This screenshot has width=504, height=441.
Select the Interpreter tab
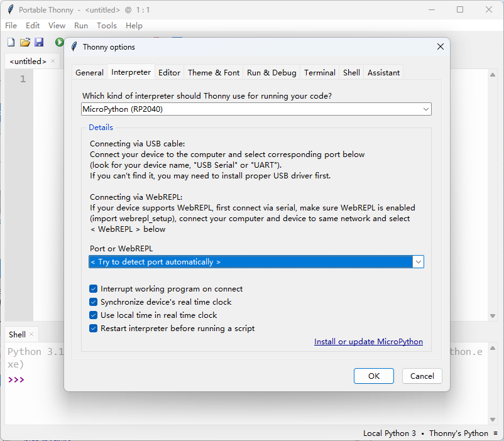click(131, 72)
